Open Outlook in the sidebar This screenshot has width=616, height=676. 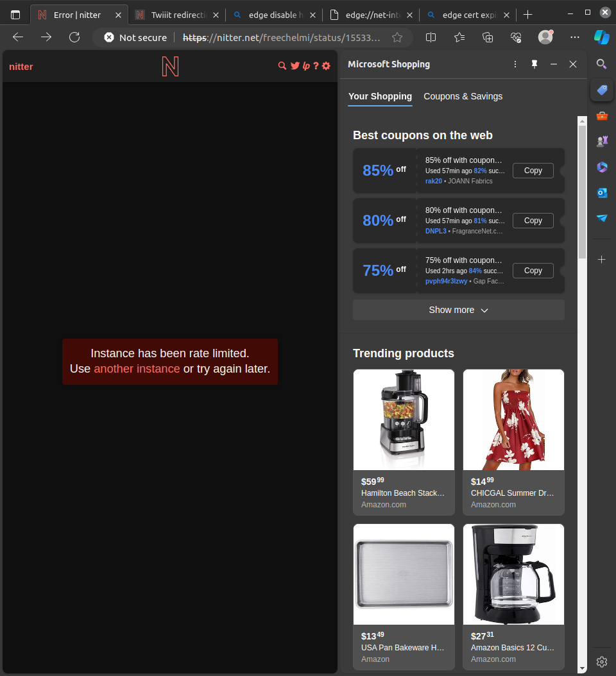point(602,192)
